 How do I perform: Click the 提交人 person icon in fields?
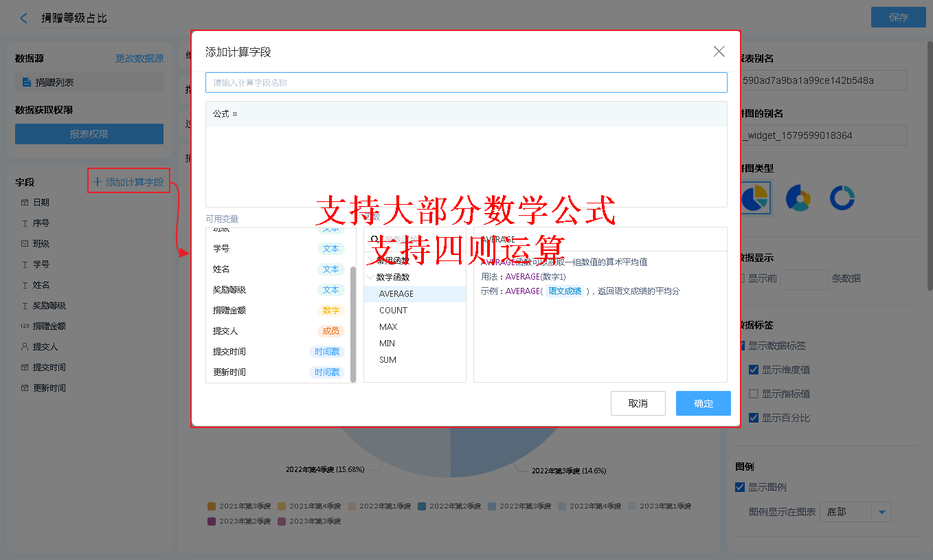point(25,347)
